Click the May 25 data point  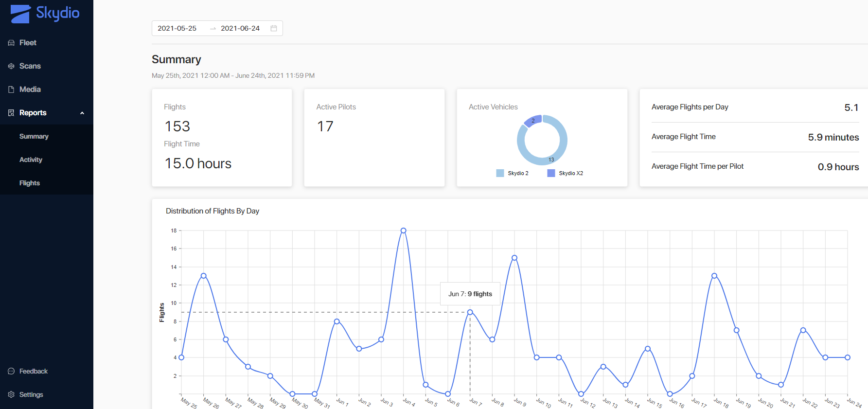pos(181,357)
